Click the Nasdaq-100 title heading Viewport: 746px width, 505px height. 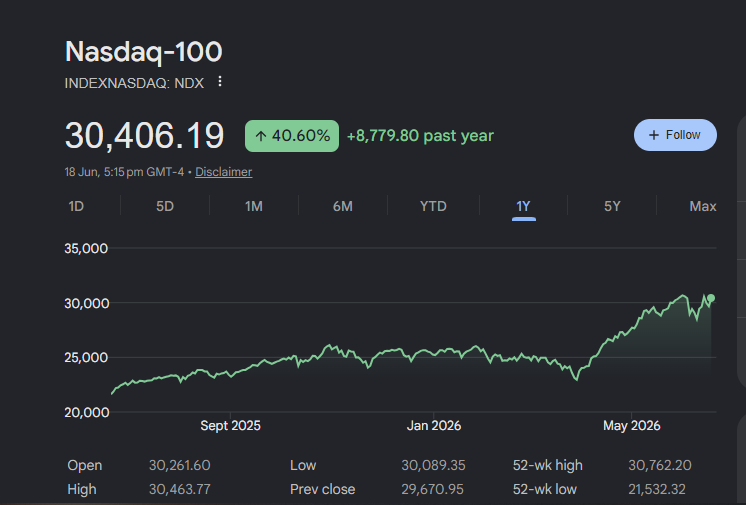click(x=144, y=51)
